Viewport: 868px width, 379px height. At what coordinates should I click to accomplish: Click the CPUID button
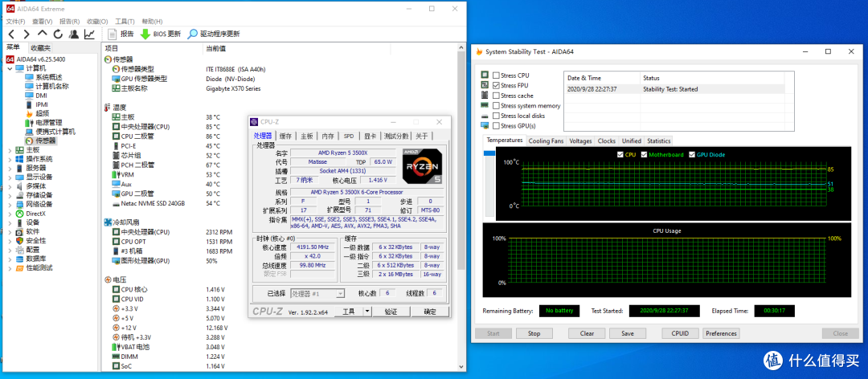point(681,333)
